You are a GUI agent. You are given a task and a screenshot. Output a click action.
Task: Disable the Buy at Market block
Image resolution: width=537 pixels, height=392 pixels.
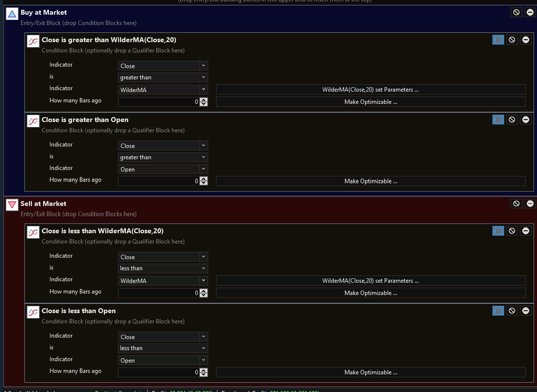[x=516, y=12]
